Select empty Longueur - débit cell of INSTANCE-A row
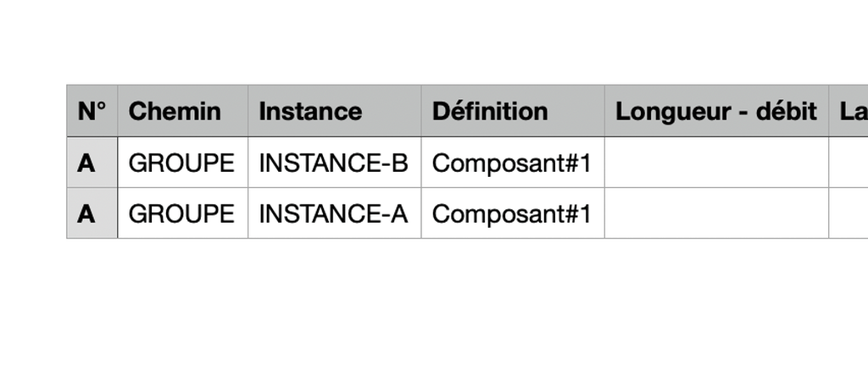Screen dimensions: 868x370 pos(716,213)
